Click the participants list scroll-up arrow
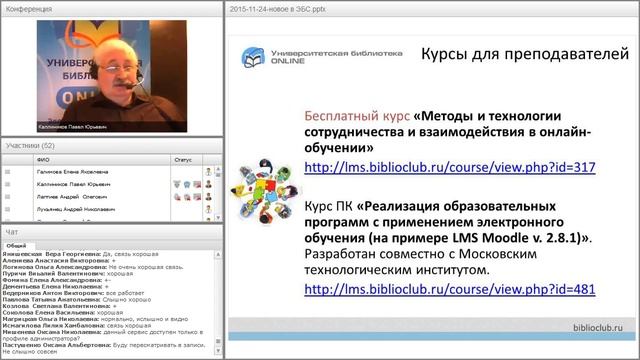 click(218, 168)
